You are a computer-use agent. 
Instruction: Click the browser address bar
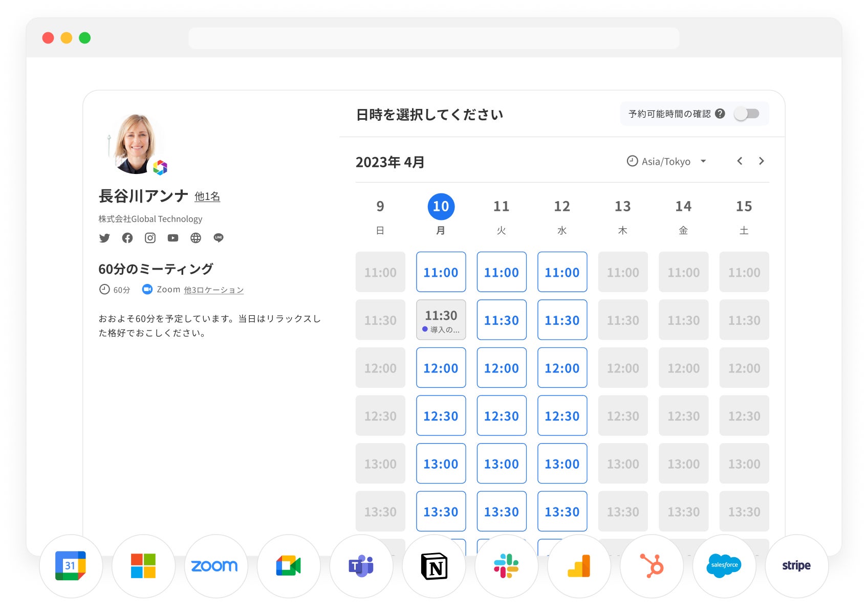point(434,38)
